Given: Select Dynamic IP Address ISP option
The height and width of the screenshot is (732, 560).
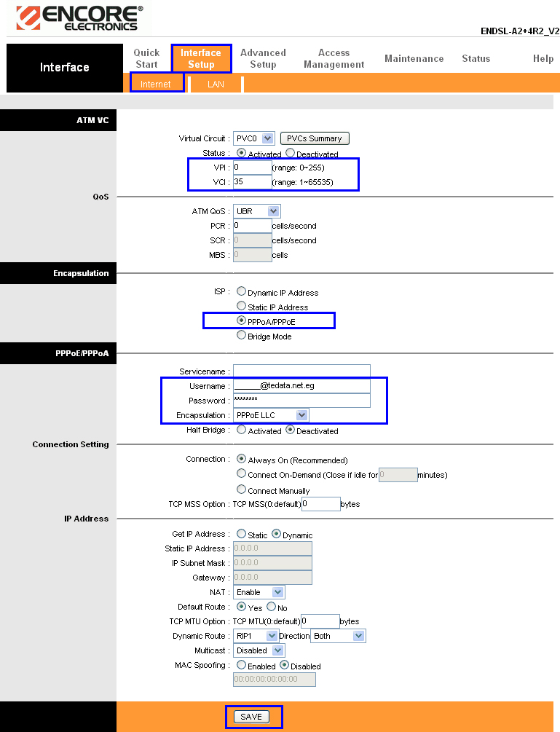Looking at the screenshot, I should 241,291.
